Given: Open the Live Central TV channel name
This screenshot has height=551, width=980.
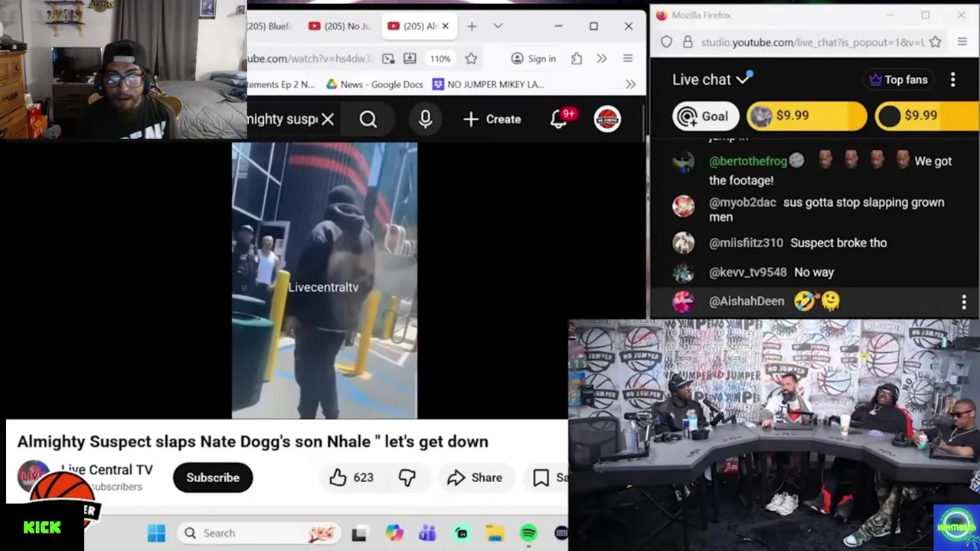Looking at the screenshot, I should (x=107, y=470).
